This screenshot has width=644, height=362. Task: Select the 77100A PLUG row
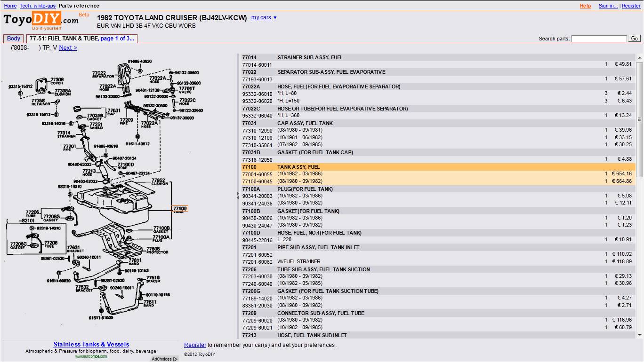[x=438, y=189]
